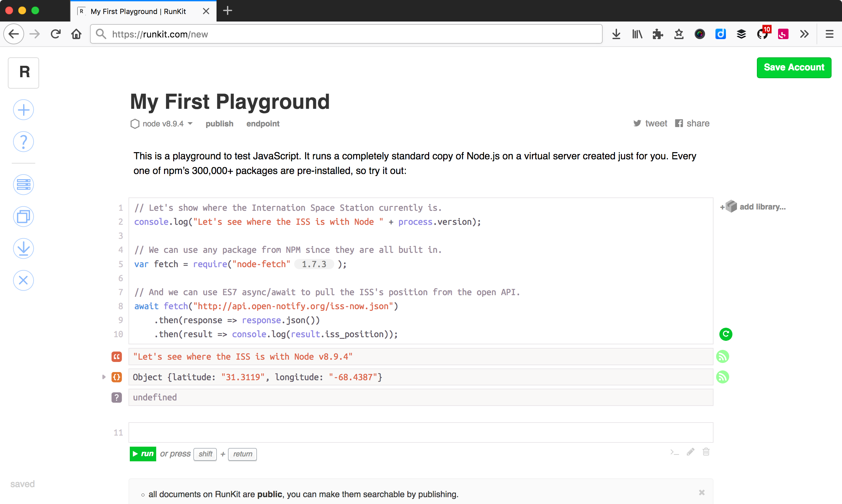Expand the Object output showing ISS position
842x504 pixels.
[104, 377]
